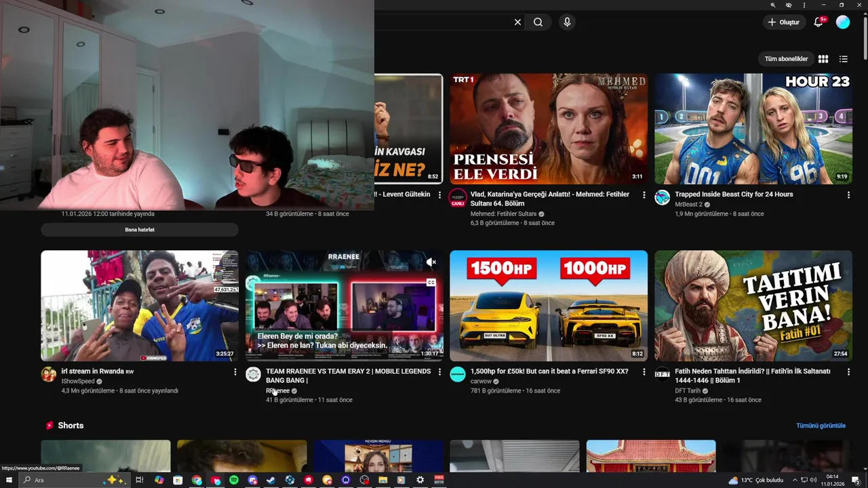The width and height of the screenshot is (868, 488).
Task: Show hidden system tray icons
Action: pos(795,480)
